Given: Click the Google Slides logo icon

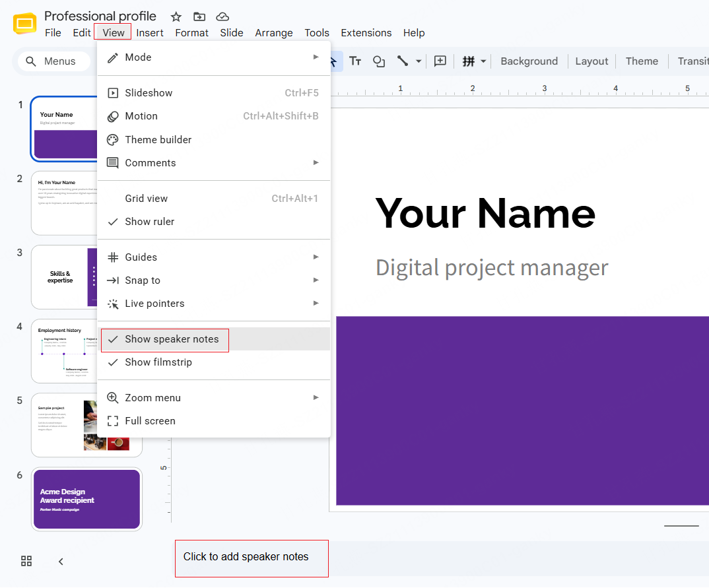Looking at the screenshot, I should pyautogui.click(x=24, y=24).
